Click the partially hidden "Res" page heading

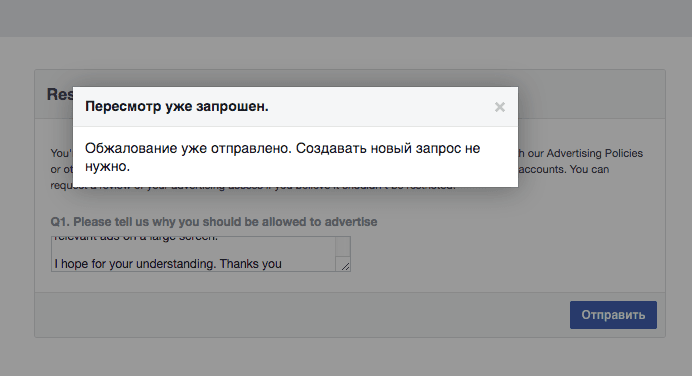(60, 94)
